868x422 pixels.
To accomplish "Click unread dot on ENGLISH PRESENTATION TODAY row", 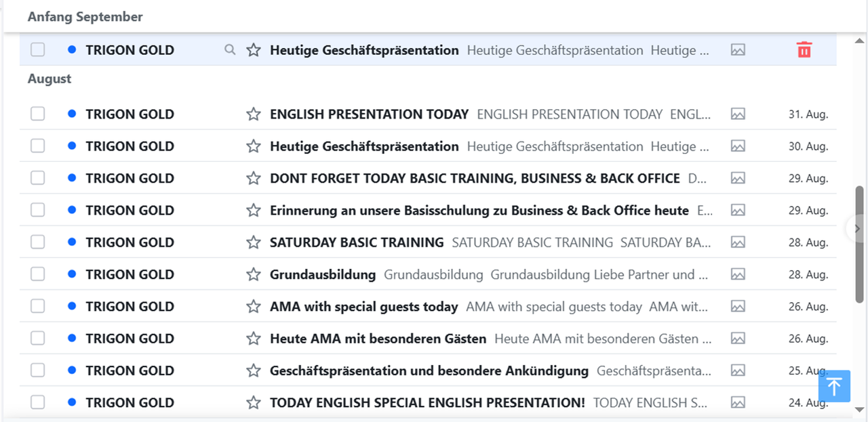I will (x=72, y=114).
